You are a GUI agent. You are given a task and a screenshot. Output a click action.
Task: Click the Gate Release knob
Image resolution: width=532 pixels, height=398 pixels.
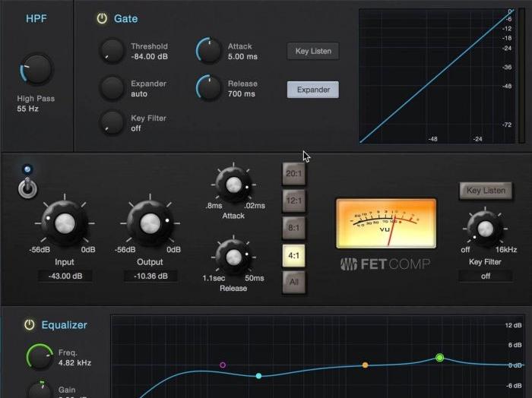209,87
